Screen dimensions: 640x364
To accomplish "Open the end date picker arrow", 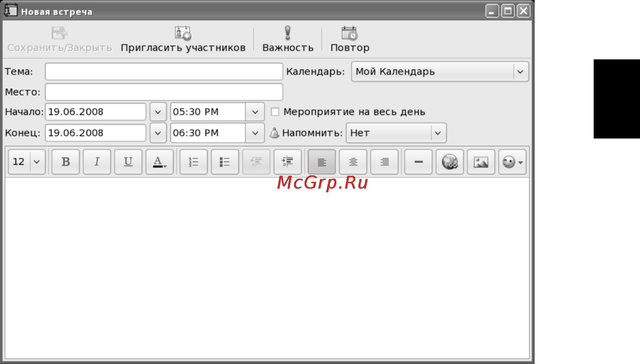I will [158, 133].
